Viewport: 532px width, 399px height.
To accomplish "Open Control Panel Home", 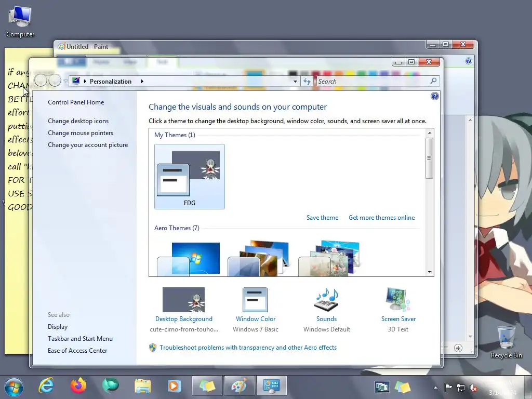I will (76, 102).
